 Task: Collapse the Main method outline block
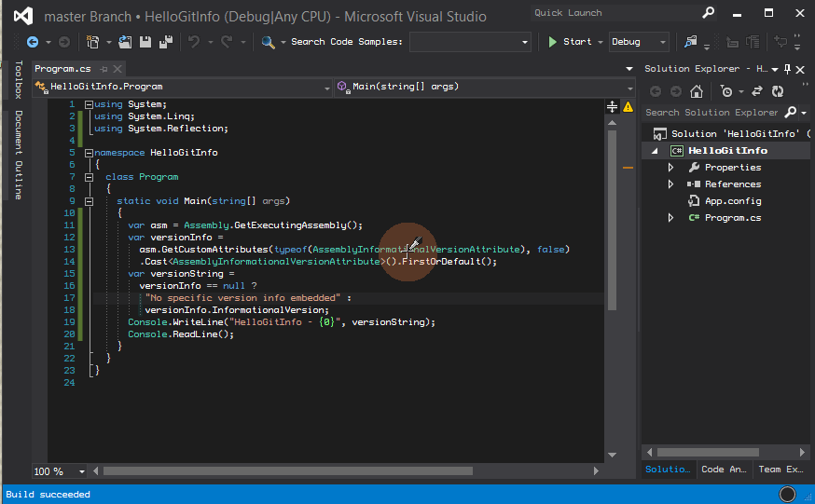pos(89,201)
